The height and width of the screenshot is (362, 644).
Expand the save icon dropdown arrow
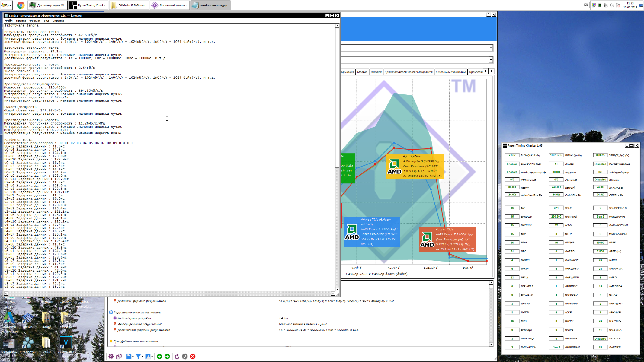pos(133,357)
